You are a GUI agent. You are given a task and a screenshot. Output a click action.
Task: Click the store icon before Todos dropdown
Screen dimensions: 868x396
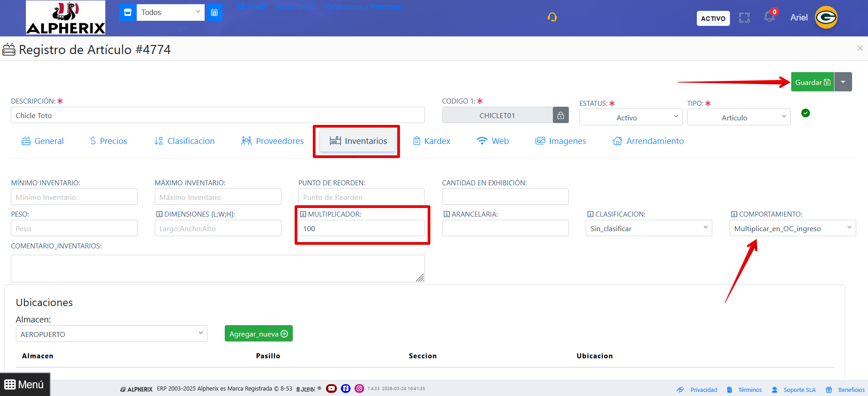(x=128, y=12)
